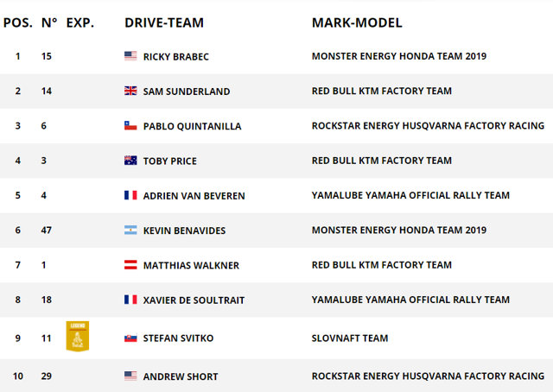This screenshot has height=392, width=553.
Task: Click the USA flag beside Ricky Brabec
Action: pyautogui.click(x=130, y=56)
